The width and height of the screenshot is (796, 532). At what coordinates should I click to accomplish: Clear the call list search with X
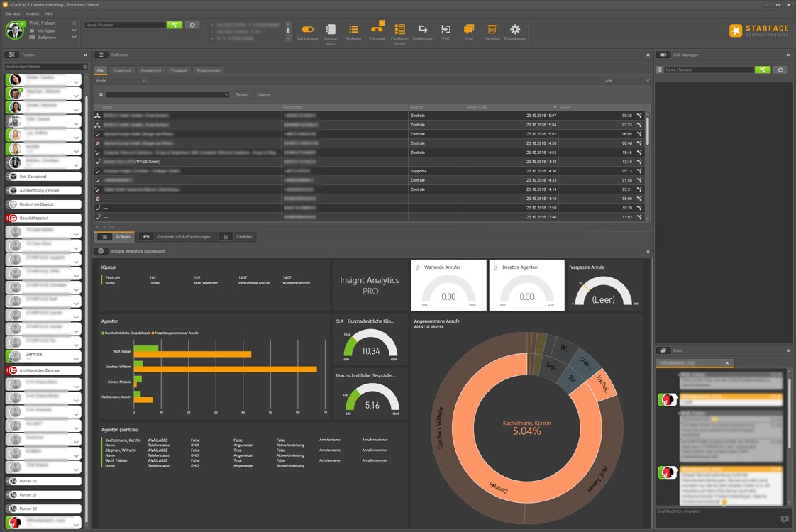[x=101, y=94]
